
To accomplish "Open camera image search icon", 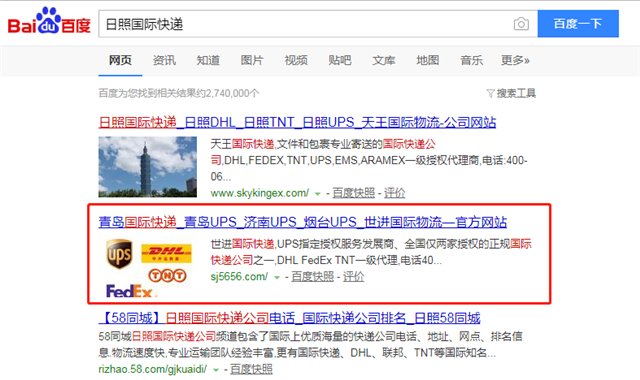I will click(x=521, y=24).
